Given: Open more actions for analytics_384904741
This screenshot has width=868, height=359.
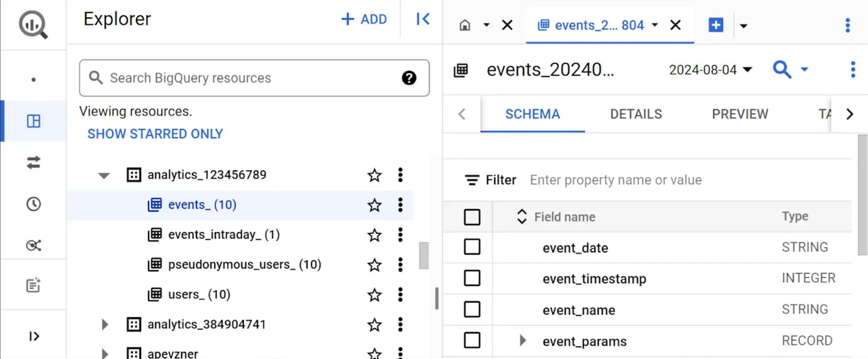Looking at the screenshot, I should coord(400,325).
